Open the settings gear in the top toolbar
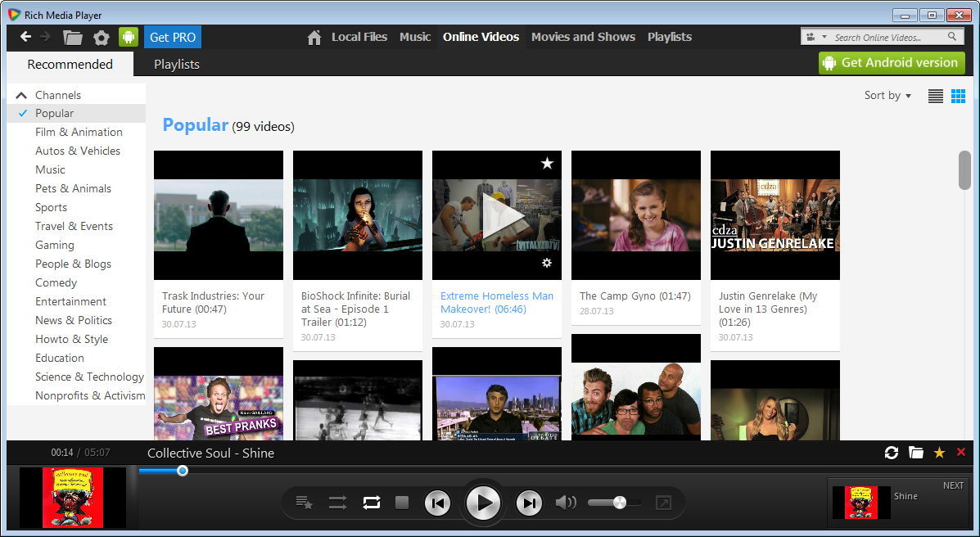The image size is (980, 537). (102, 38)
